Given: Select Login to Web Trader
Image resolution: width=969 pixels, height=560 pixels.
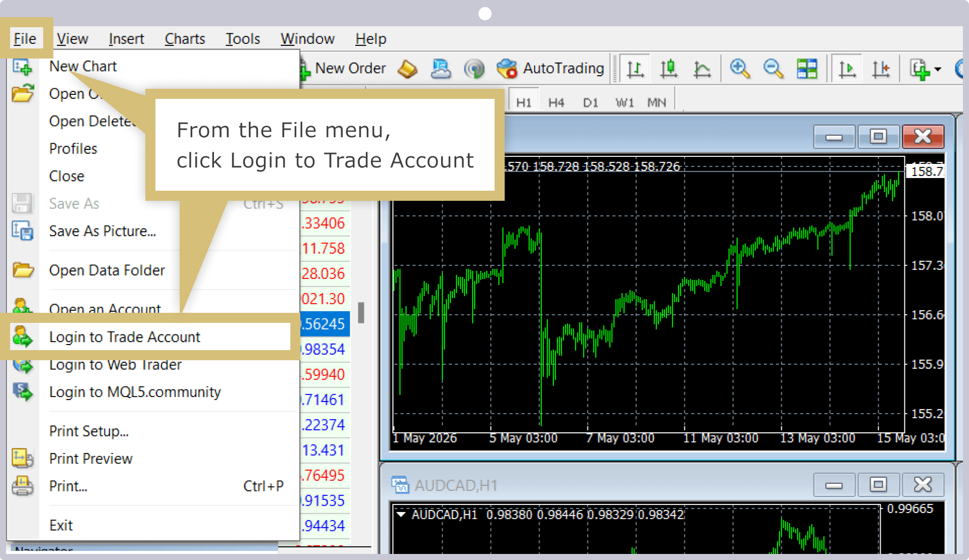Looking at the screenshot, I should 115,364.
